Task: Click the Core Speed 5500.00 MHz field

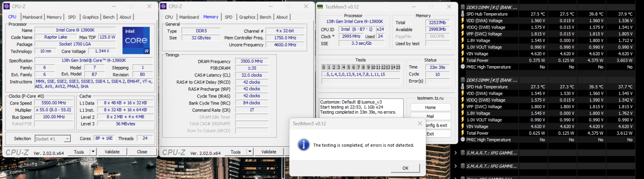Action: click(54, 103)
